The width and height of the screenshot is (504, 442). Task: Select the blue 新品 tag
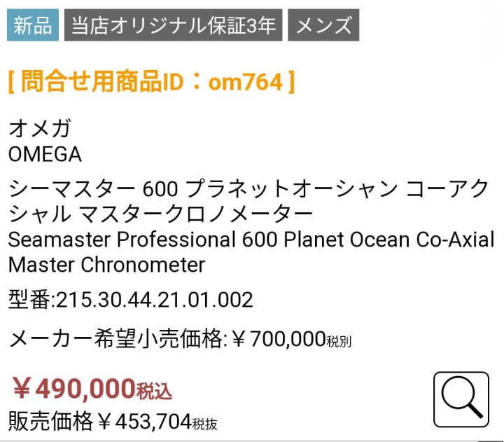click(x=33, y=25)
